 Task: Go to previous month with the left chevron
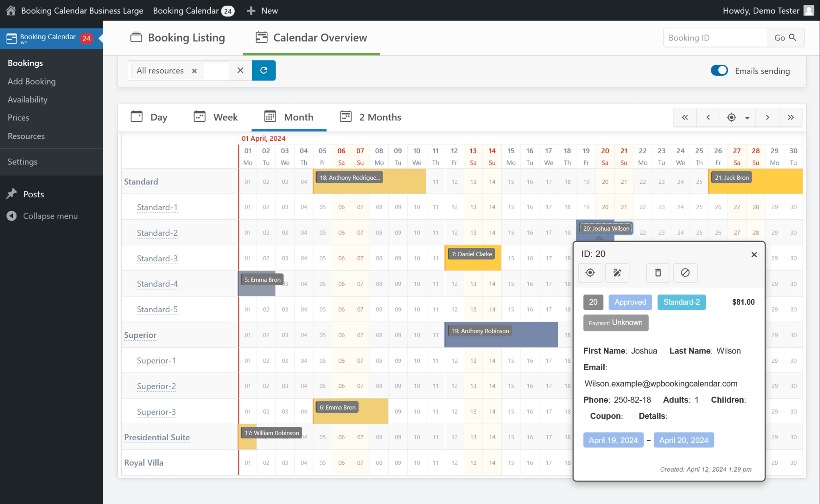click(708, 117)
